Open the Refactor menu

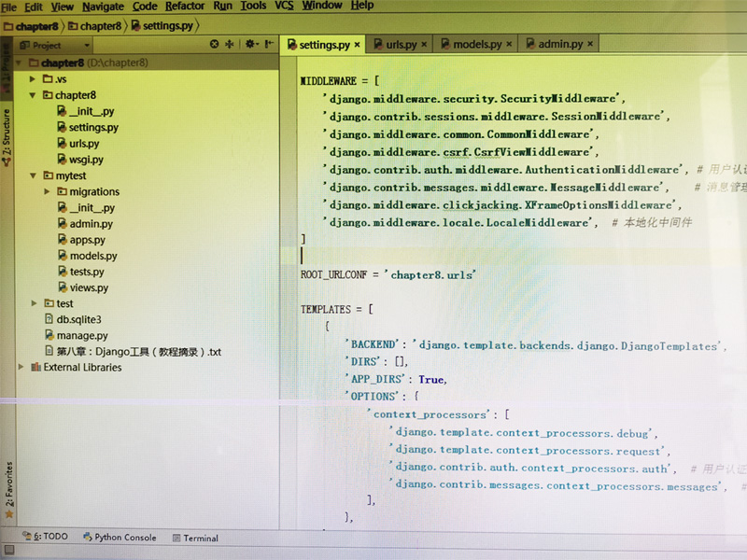click(x=185, y=6)
